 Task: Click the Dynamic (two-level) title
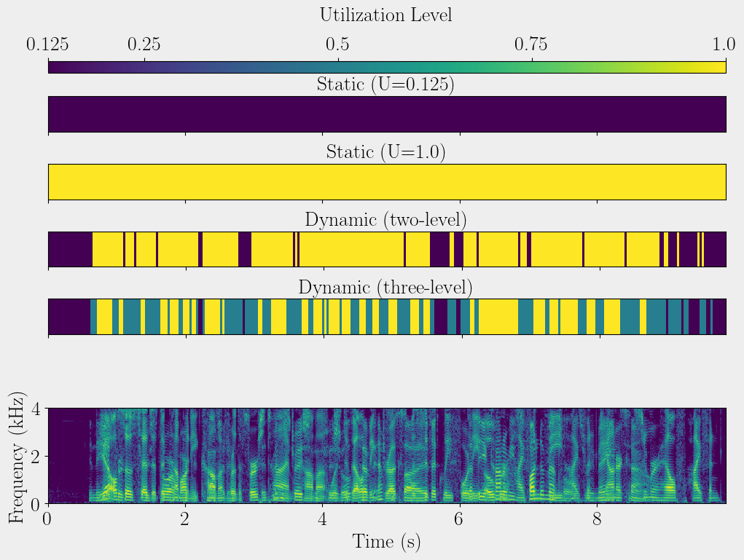[x=385, y=220]
